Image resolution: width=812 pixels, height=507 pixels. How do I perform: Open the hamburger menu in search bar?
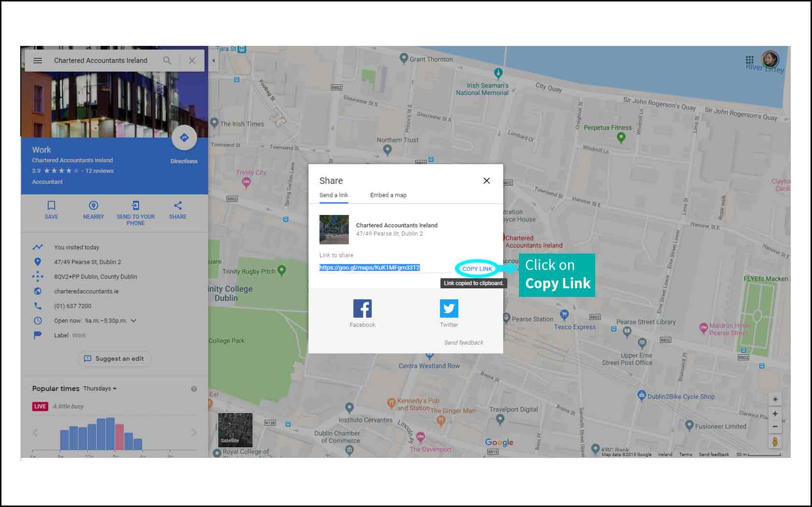click(38, 60)
